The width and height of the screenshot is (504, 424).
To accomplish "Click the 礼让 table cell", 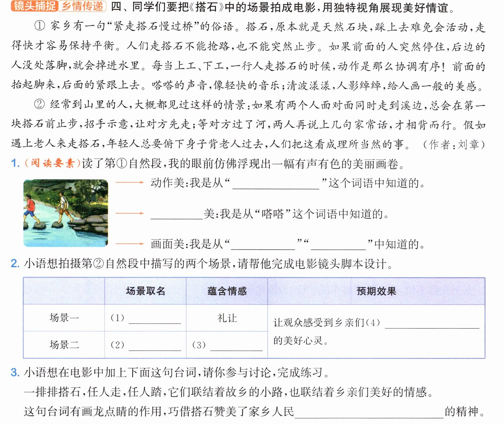I will (x=227, y=318).
